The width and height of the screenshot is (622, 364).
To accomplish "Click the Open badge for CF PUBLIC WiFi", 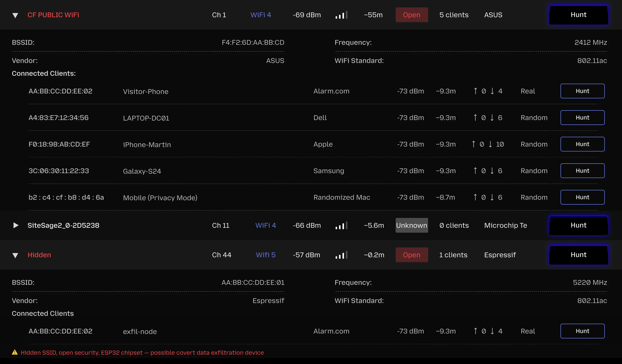I will [411, 15].
